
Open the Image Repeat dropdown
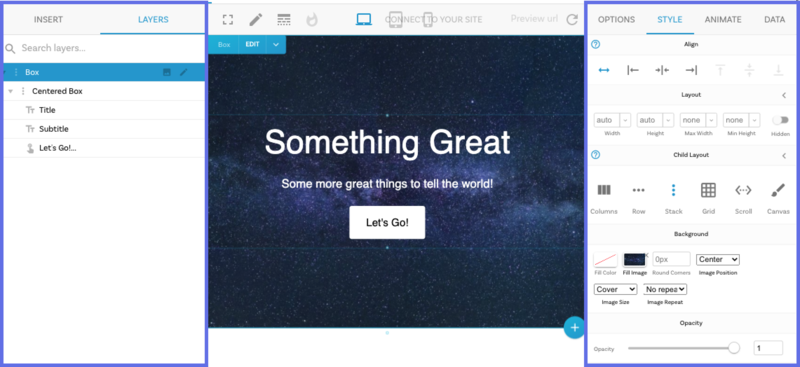[x=665, y=289]
